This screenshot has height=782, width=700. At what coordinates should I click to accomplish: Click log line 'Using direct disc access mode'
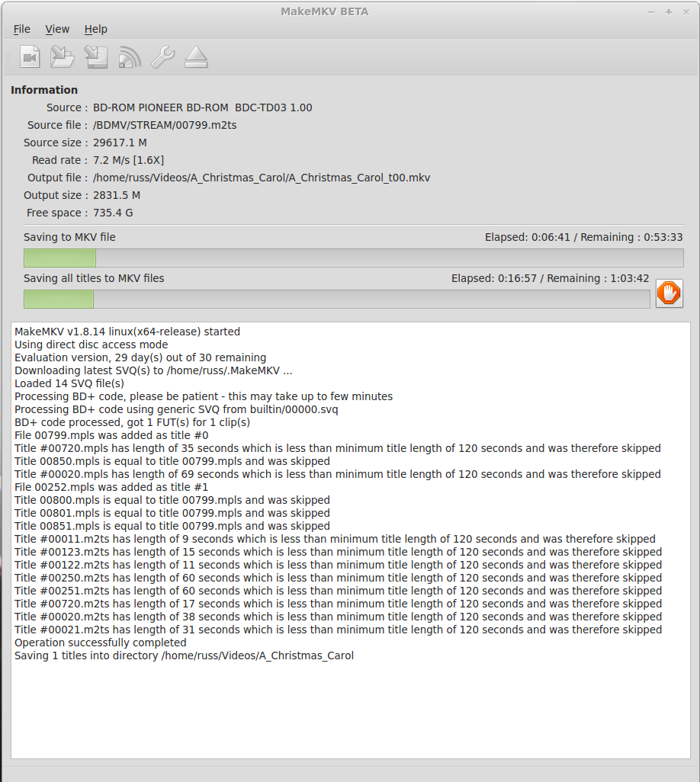coord(92,345)
